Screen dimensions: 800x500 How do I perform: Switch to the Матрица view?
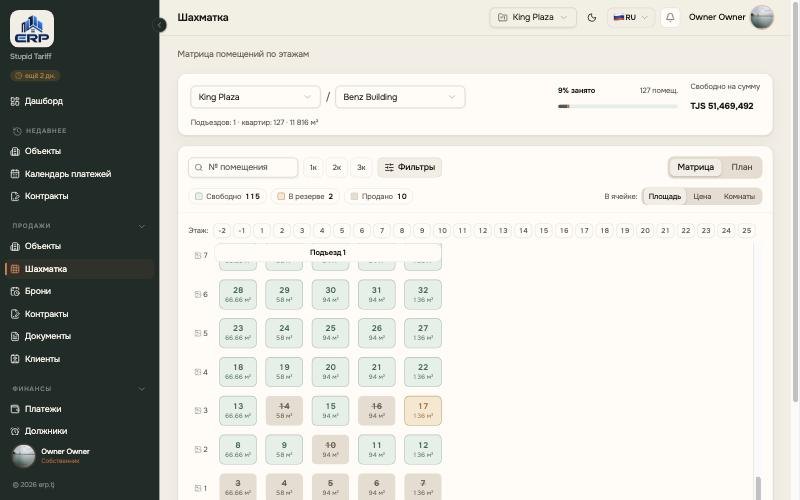pyautogui.click(x=695, y=167)
